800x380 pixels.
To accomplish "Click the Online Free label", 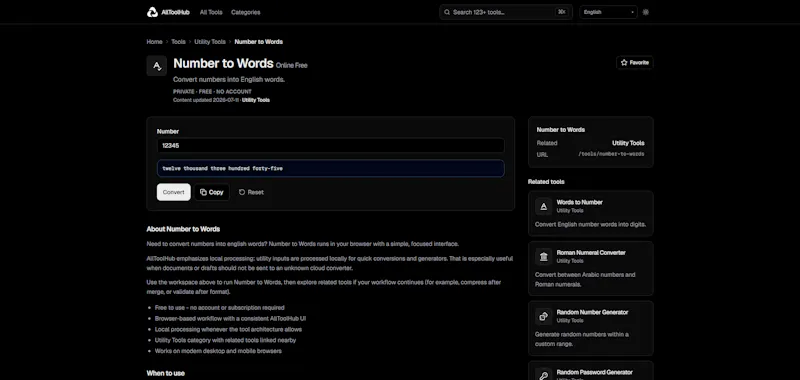I will (292, 65).
